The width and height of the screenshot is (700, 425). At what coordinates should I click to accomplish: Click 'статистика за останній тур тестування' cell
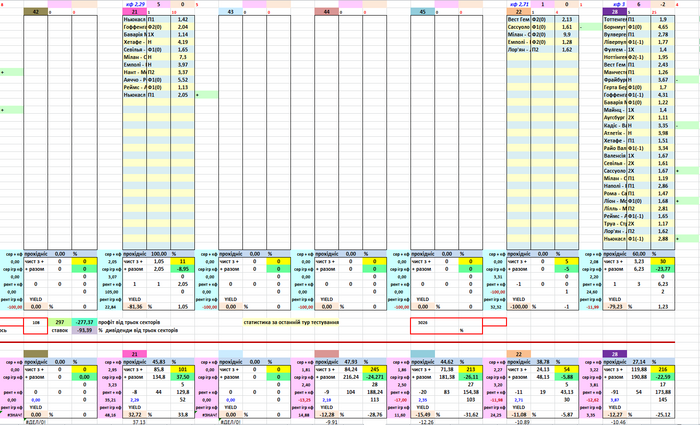click(x=291, y=322)
